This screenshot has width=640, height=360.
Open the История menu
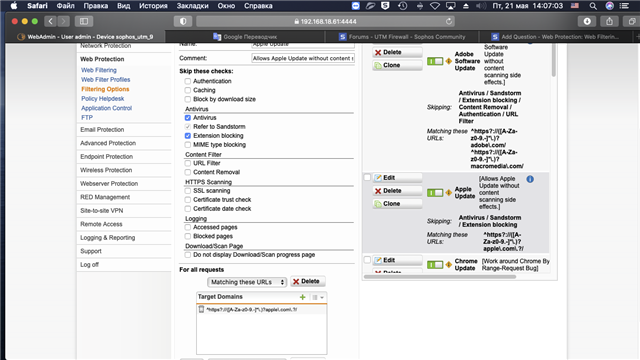click(x=153, y=6)
